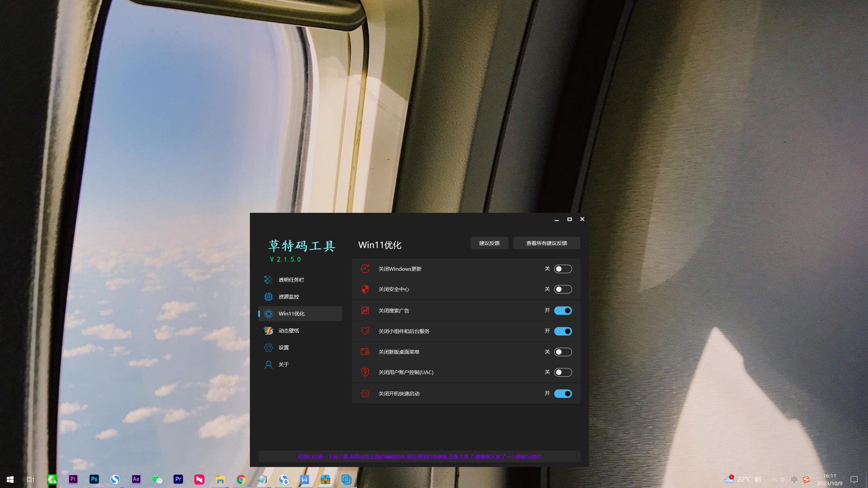Viewport: 868px width, 488px height.
Task: Open the clock showing 16:11
Action: click(x=830, y=480)
